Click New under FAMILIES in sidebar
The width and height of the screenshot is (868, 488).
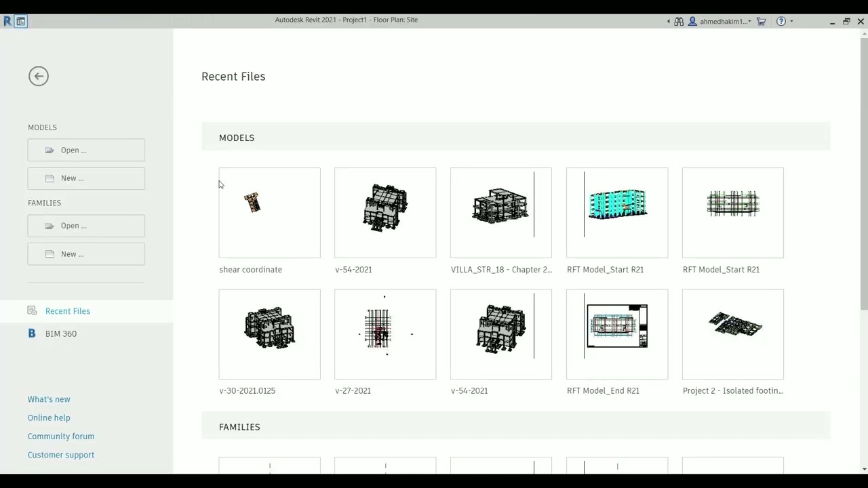point(86,254)
